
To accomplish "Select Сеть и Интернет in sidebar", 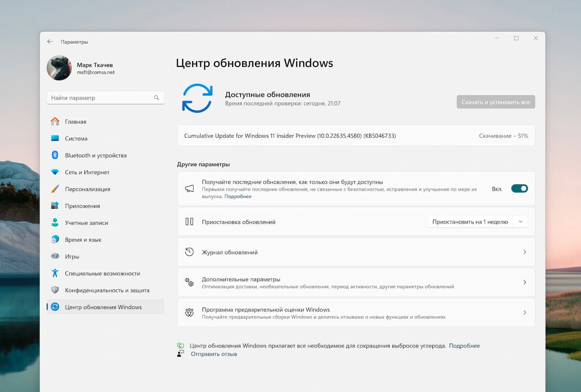I will click(105, 172).
